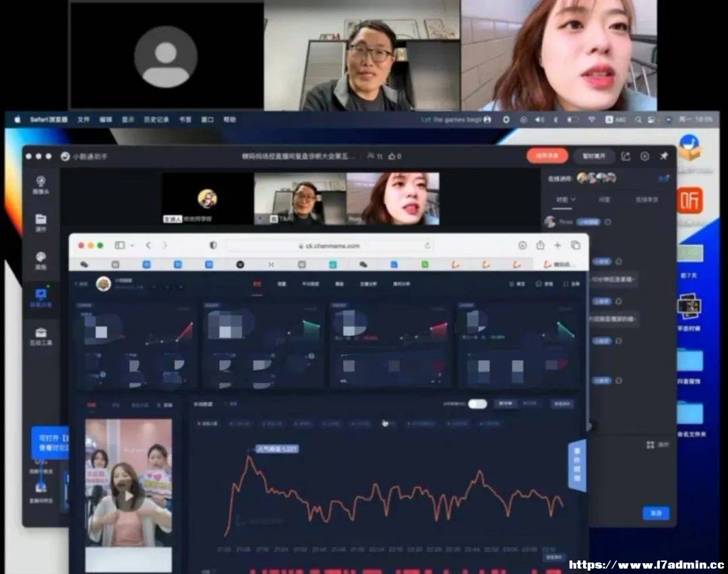This screenshot has width=728, height=574.
Task: Show the Safari tab overview
Action: (576, 246)
